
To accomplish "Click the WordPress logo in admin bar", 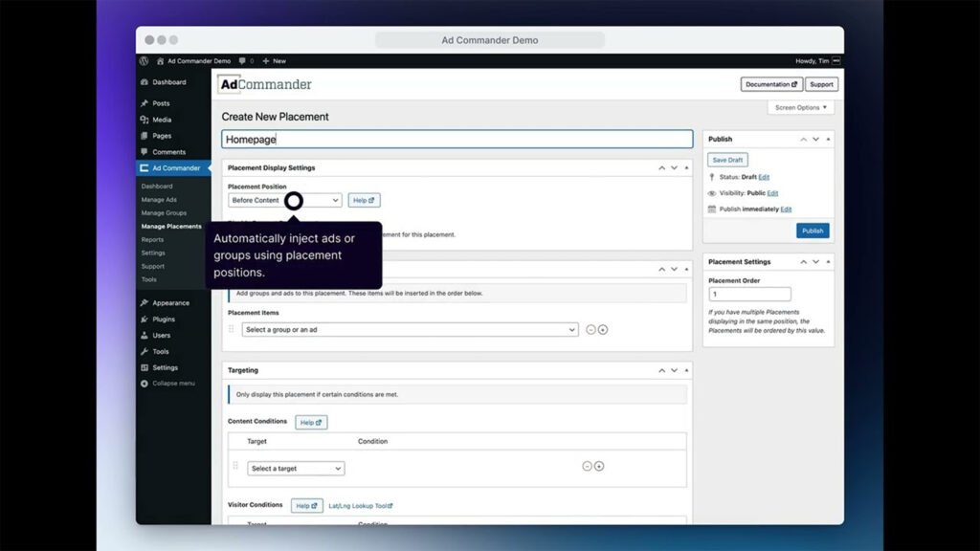I will point(145,60).
